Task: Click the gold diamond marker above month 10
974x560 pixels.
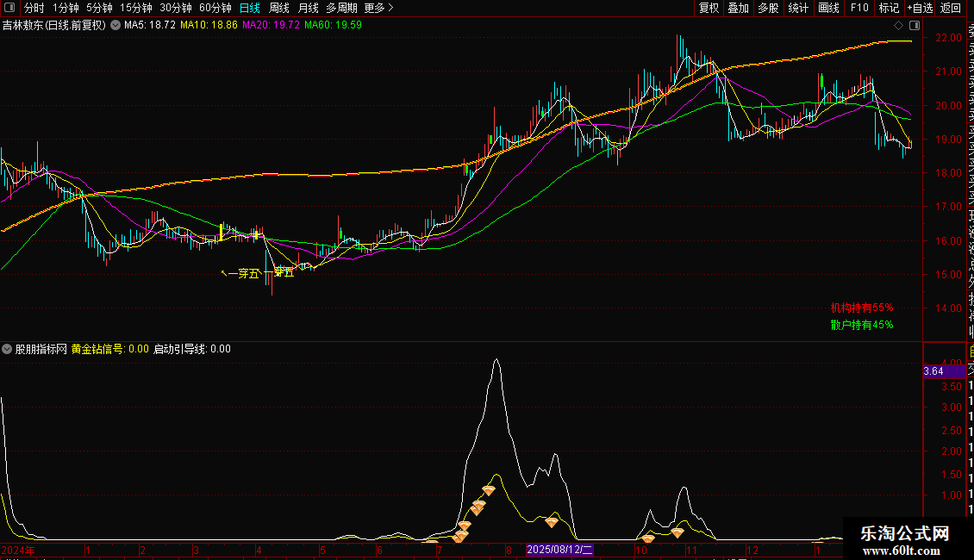Action: (x=648, y=538)
